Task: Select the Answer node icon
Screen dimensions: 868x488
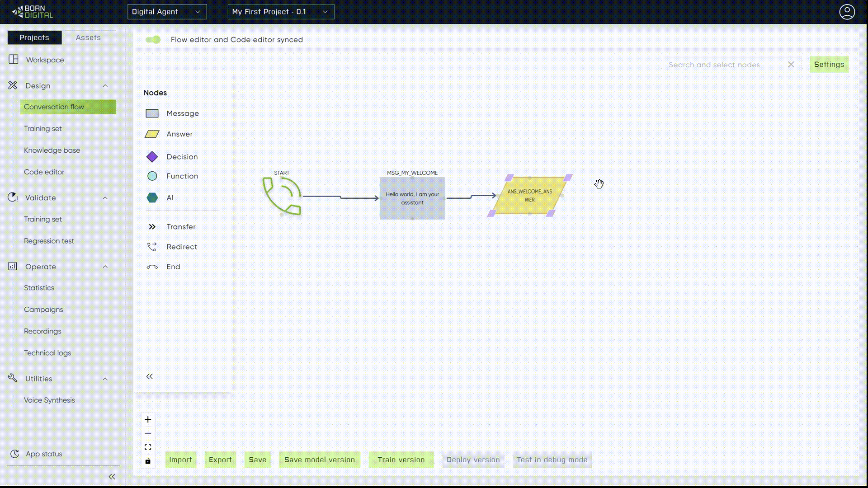Action: (152, 134)
